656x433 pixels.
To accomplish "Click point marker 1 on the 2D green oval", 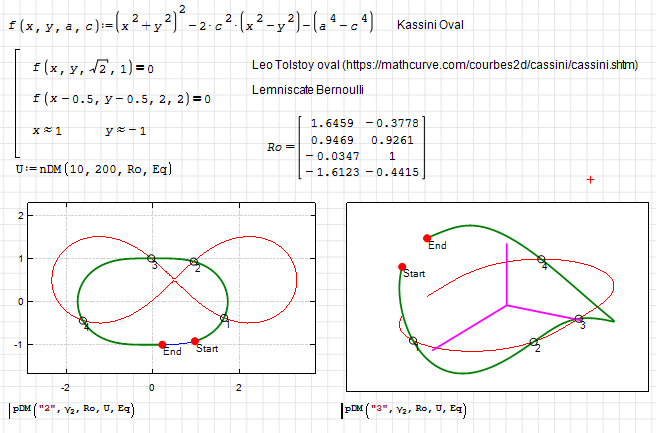I will pyautogui.click(x=224, y=318).
